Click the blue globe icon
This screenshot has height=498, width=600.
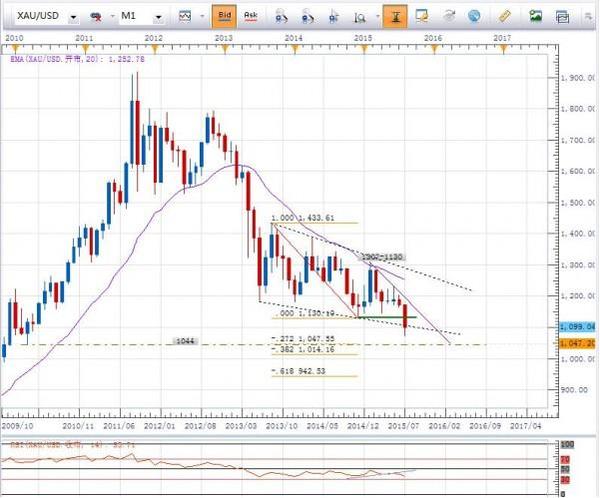[x=474, y=17]
